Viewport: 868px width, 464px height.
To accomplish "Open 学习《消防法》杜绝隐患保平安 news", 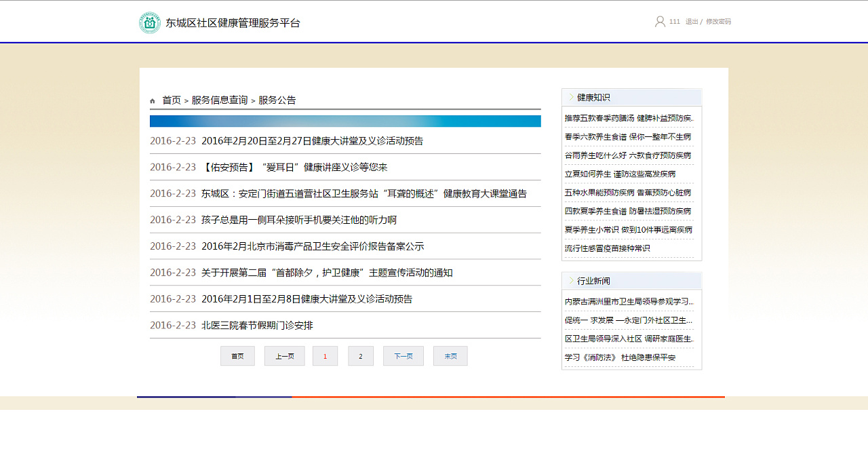I will coord(620,357).
